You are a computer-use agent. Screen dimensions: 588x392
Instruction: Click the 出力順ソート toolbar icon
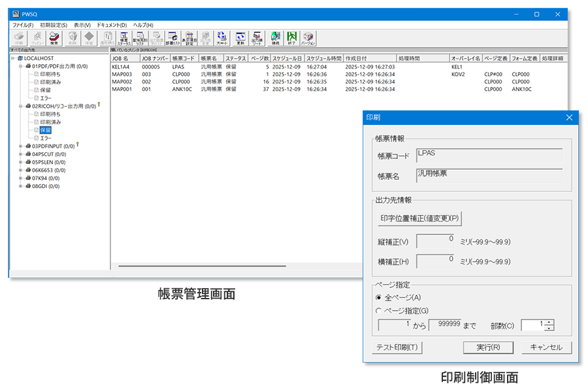tap(257, 39)
